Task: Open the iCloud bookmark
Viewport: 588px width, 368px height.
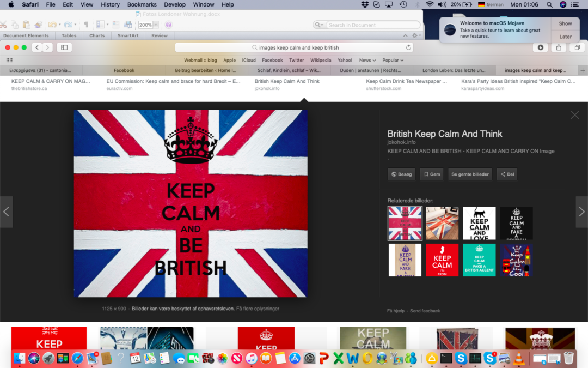Action: click(x=249, y=60)
